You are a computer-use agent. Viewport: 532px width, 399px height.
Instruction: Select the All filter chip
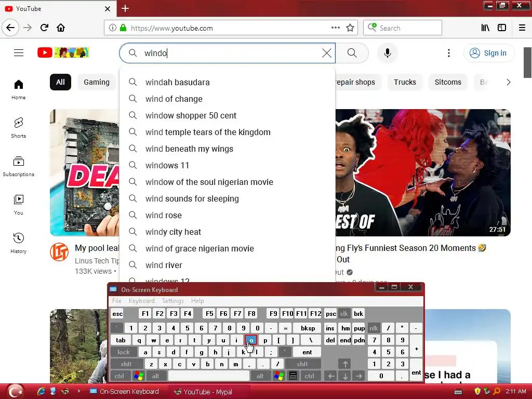60,82
